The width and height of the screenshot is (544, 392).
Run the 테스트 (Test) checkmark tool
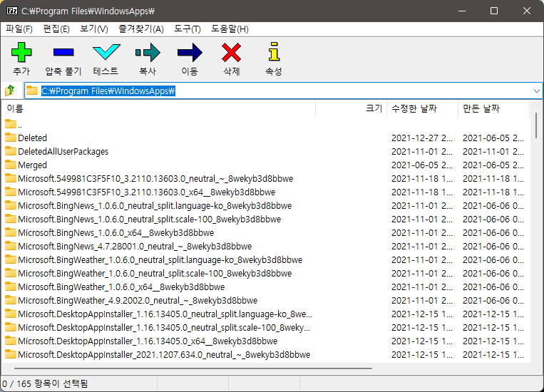click(x=106, y=52)
